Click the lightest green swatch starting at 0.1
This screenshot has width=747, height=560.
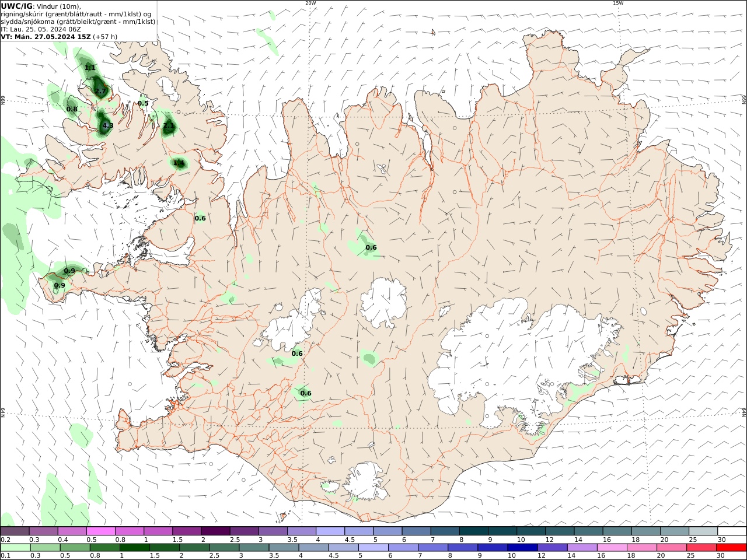click(15, 547)
